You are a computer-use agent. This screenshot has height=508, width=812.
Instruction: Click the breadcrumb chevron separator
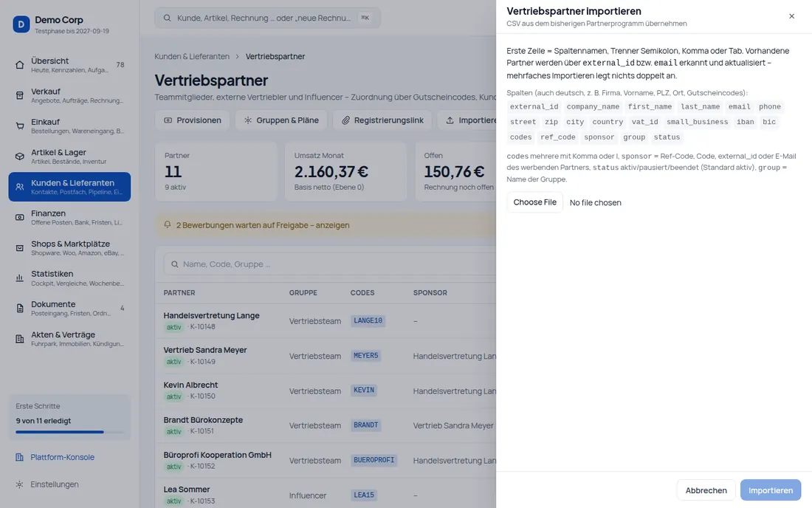point(237,56)
